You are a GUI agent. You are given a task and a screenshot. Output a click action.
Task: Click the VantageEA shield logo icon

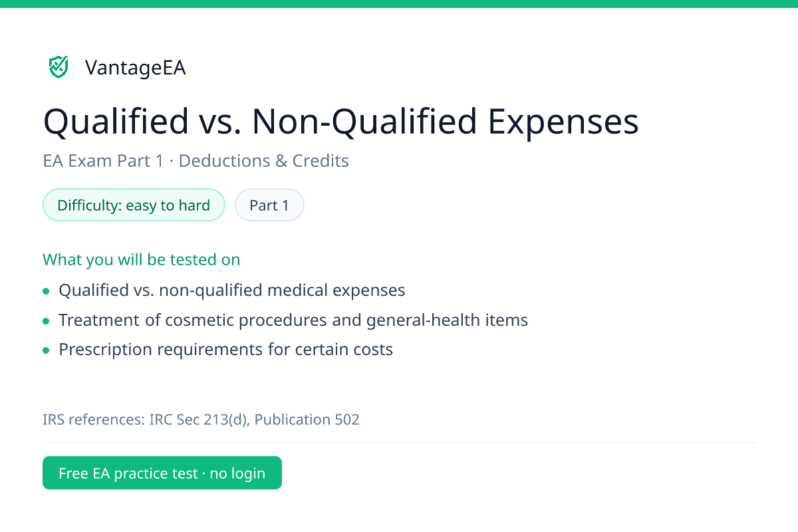tap(59, 67)
